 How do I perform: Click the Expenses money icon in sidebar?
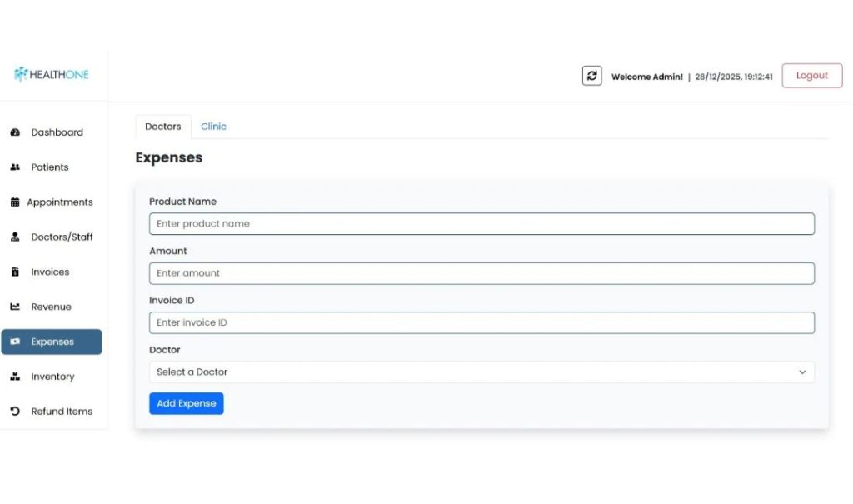[15, 342]
